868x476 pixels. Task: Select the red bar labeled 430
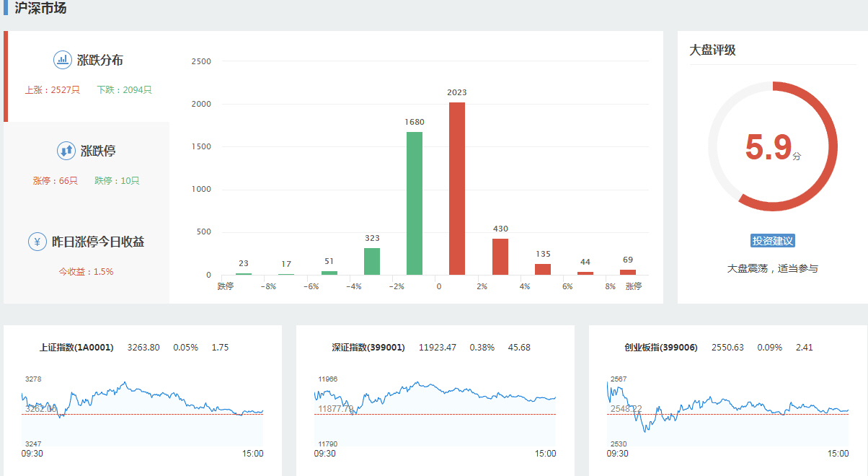[500, 257]
